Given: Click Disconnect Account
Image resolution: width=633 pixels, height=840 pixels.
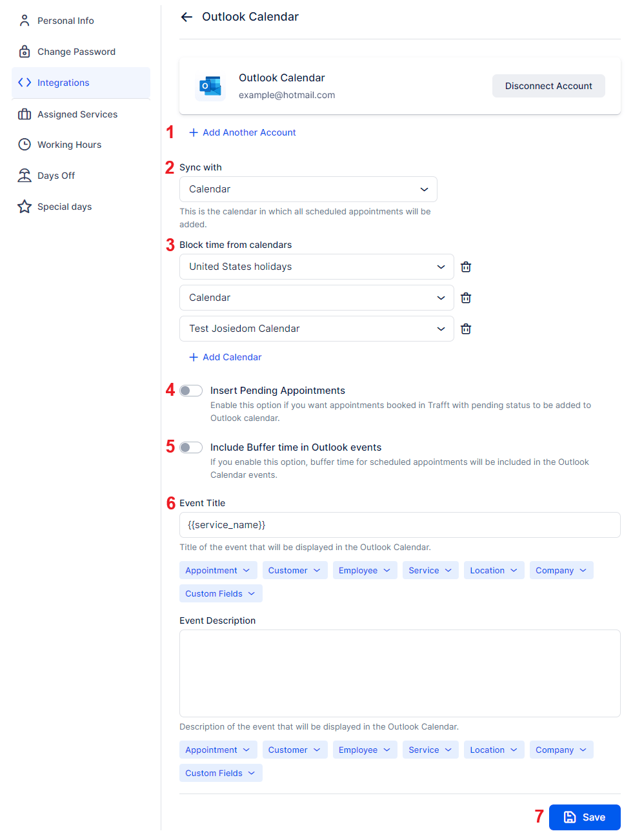Looking at the screenshot, I should (x=548, y=85).
